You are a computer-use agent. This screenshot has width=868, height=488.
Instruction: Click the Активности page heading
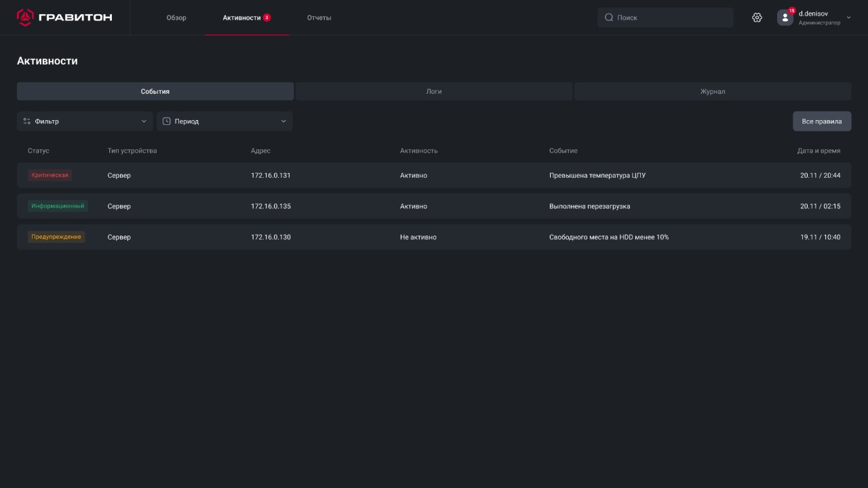click(47, 61)
